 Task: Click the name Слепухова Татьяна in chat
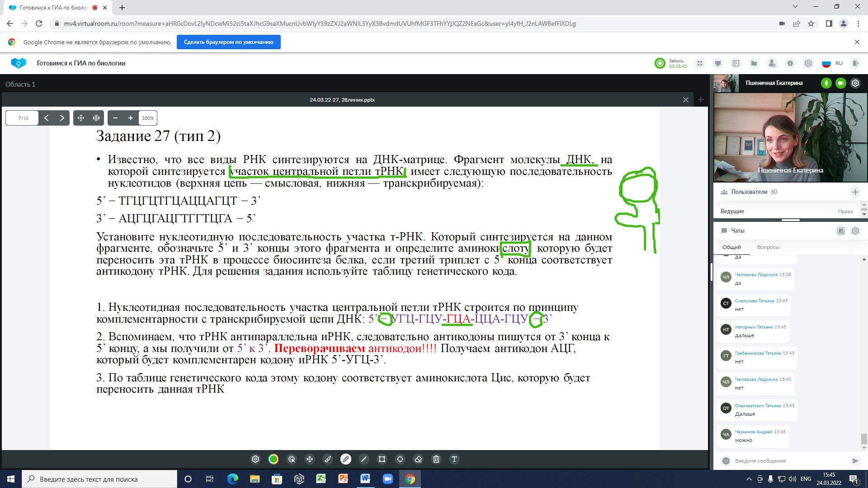pyautogui.click(x=755, y=300)
